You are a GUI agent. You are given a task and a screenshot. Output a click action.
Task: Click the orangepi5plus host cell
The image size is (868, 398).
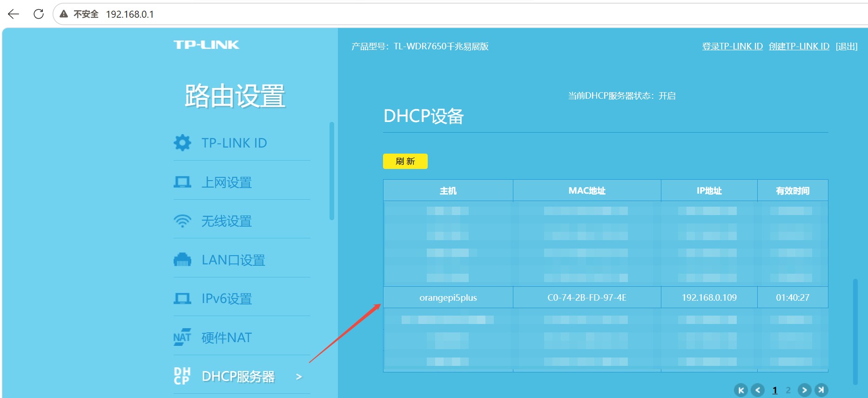(448, 297)
